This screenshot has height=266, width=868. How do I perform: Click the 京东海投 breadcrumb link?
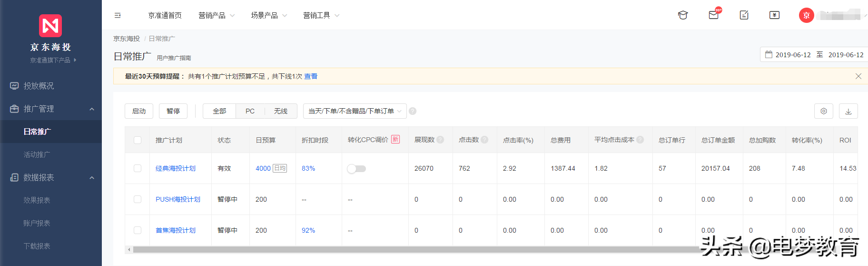tap(127, 39)
